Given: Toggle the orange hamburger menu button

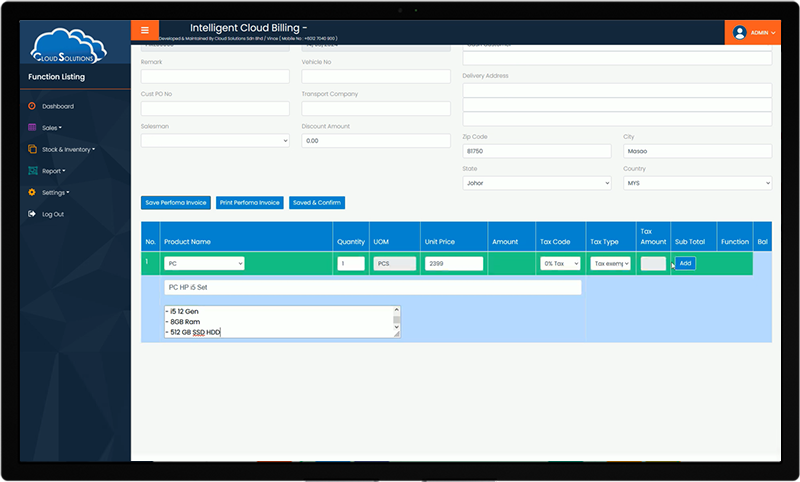Looking at the screenshot, I should click(145, 30).
